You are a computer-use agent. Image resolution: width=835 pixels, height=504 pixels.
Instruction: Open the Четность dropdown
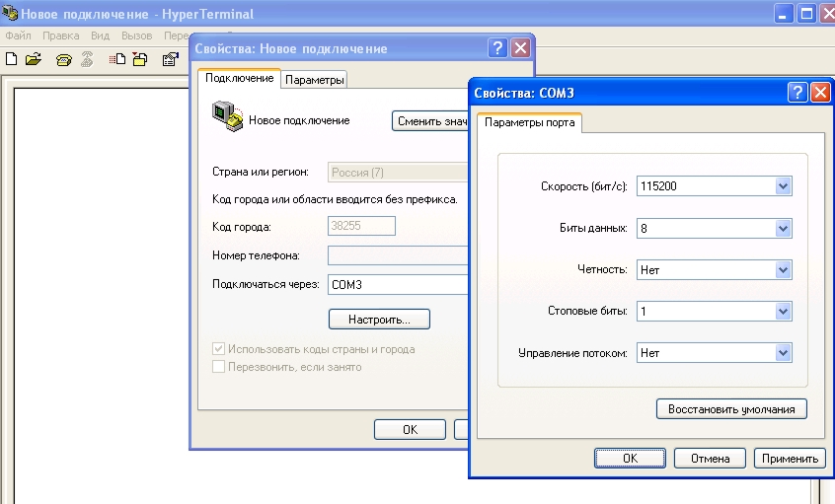pyautogui.click(x=783, y=270)
